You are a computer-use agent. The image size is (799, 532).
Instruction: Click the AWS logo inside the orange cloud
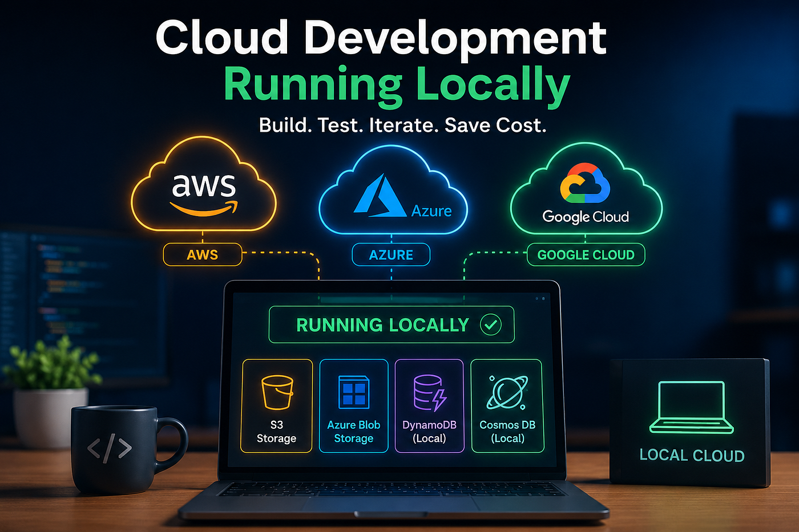click(204, 194)
